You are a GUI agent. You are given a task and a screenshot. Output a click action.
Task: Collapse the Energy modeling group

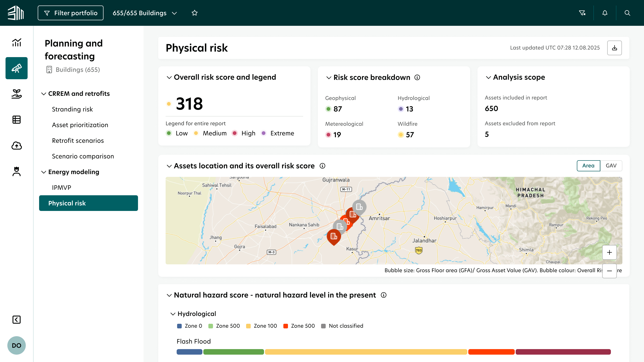pyautogui.click(x=44, y=172)
